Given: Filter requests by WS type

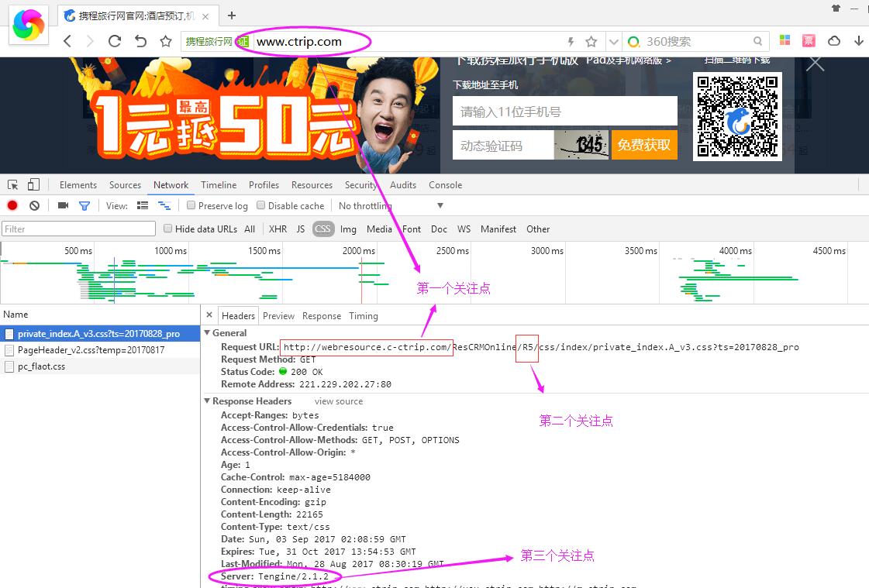Looking at the screenshot, I should (464, 229).
